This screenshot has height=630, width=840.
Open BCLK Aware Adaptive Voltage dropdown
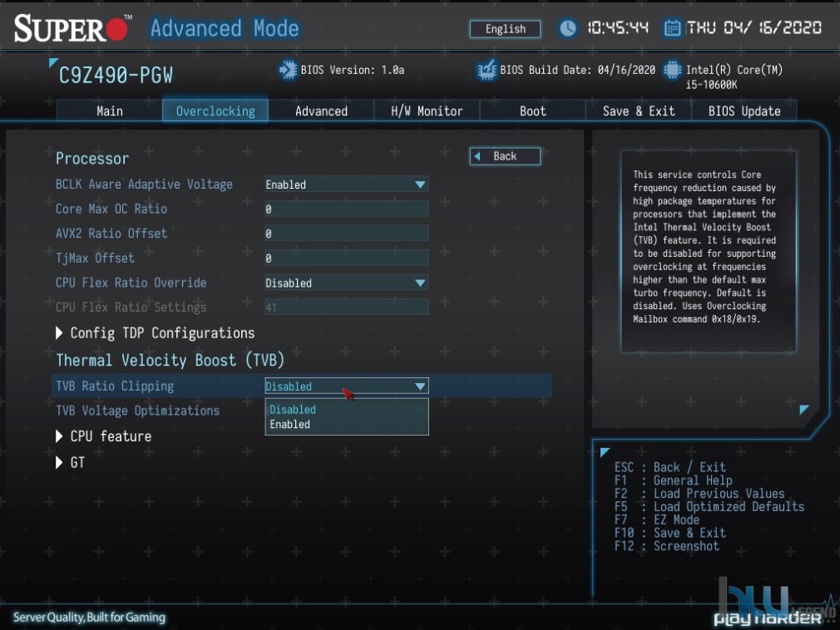pos(347,185)
